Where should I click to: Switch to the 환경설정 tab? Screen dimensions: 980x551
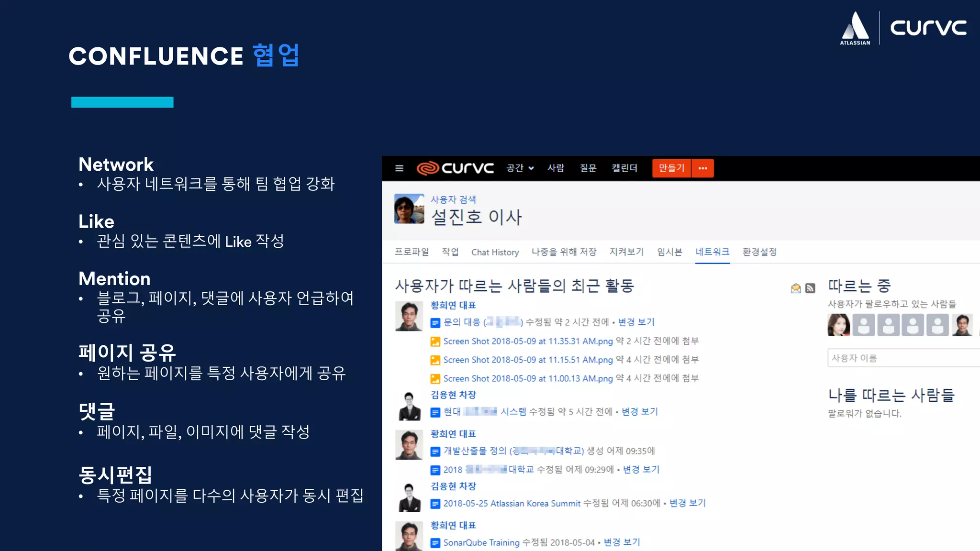pyautogui.click(x=759, y=252)
